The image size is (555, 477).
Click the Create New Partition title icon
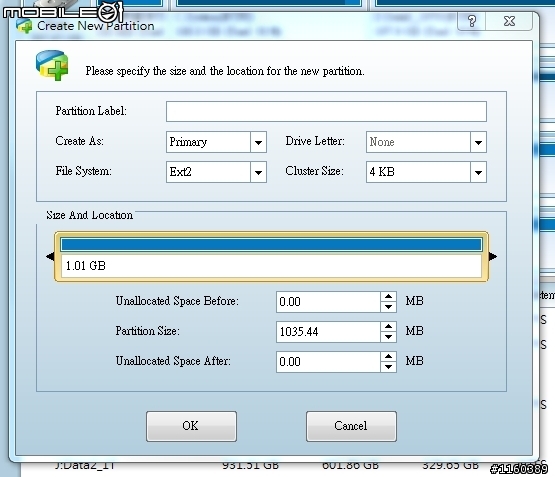24,27
